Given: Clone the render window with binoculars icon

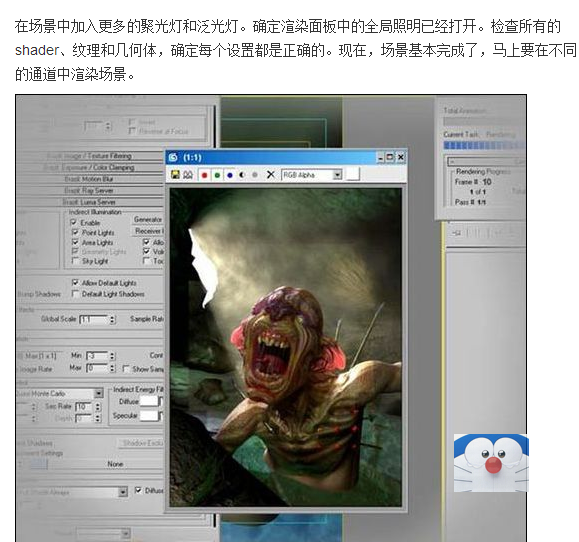Looking at the screenshot, I should 188,175.
